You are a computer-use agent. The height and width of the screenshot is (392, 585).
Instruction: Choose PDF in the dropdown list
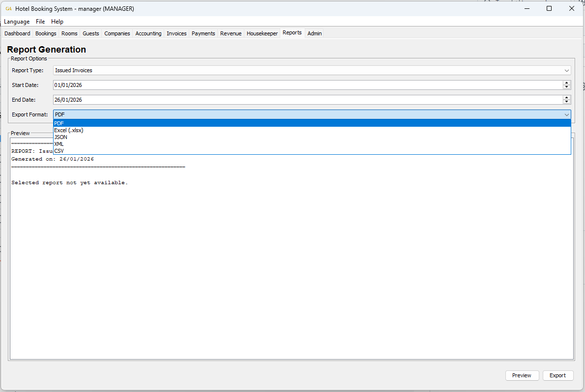pyautogui.click(x=59, y=123)
